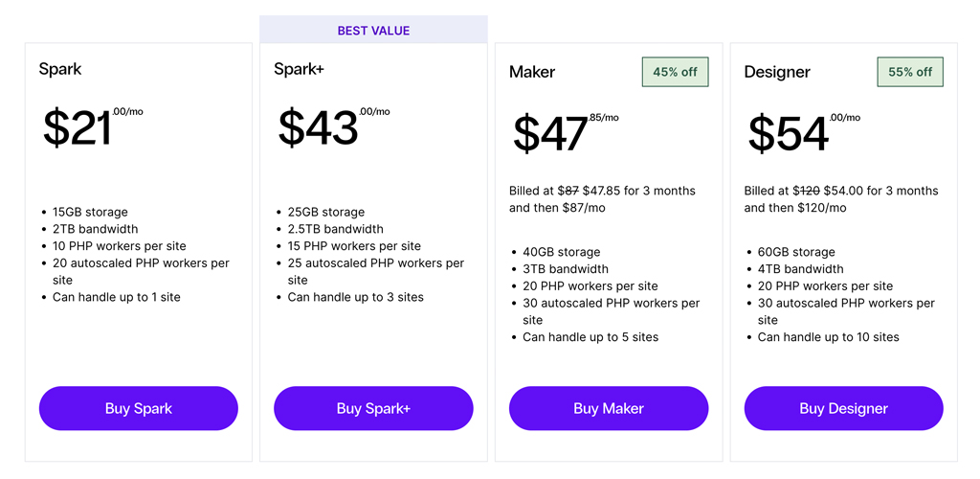
Task: Click the Maker plan heading
Action: 532,72
